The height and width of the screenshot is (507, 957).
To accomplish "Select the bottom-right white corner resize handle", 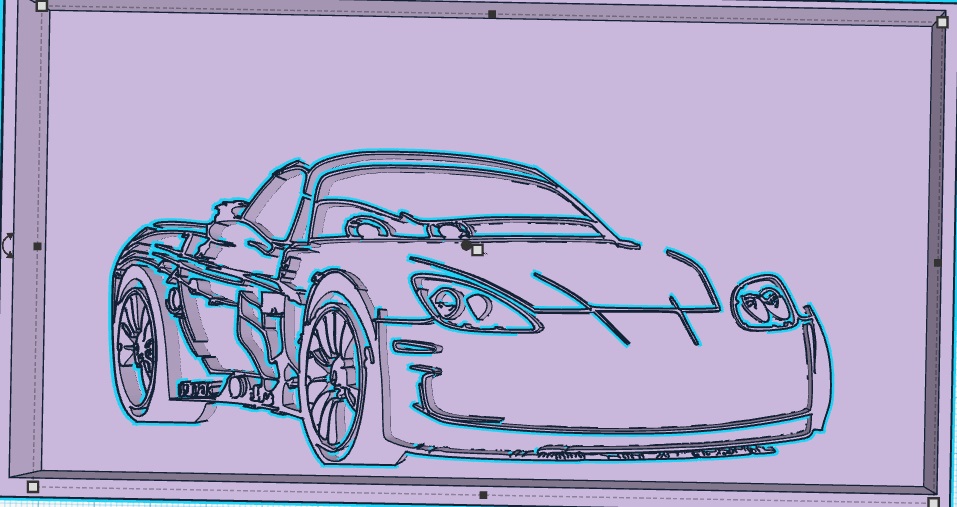I will coord(933,502).
